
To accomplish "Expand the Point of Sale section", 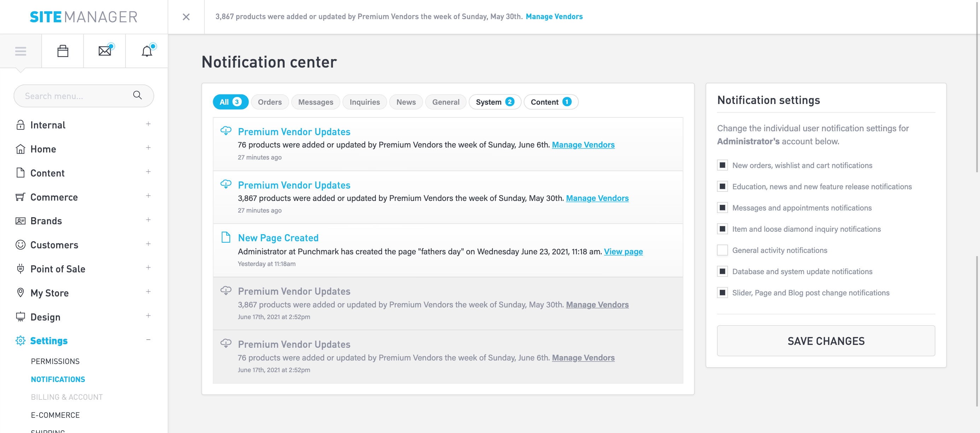I will [148, 268].
